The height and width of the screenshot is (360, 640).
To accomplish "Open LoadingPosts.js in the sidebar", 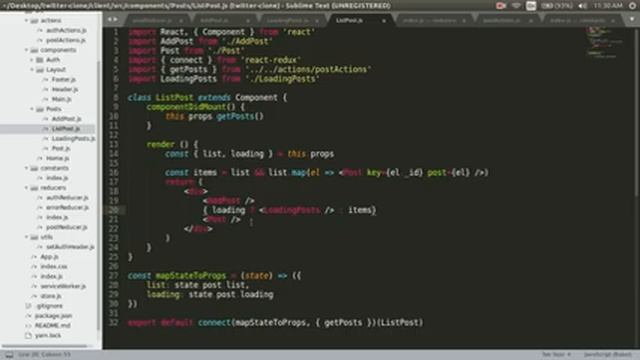I will (73, 138).
